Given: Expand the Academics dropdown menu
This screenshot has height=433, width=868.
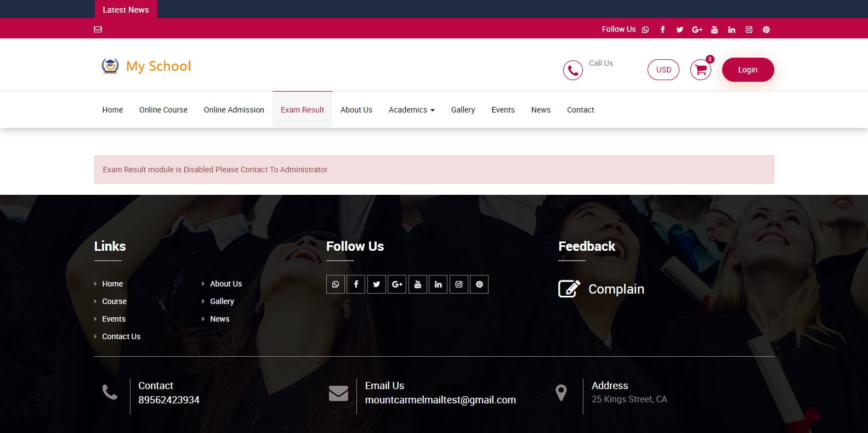Looking at the screenshot, I should [x=411, y=110].
